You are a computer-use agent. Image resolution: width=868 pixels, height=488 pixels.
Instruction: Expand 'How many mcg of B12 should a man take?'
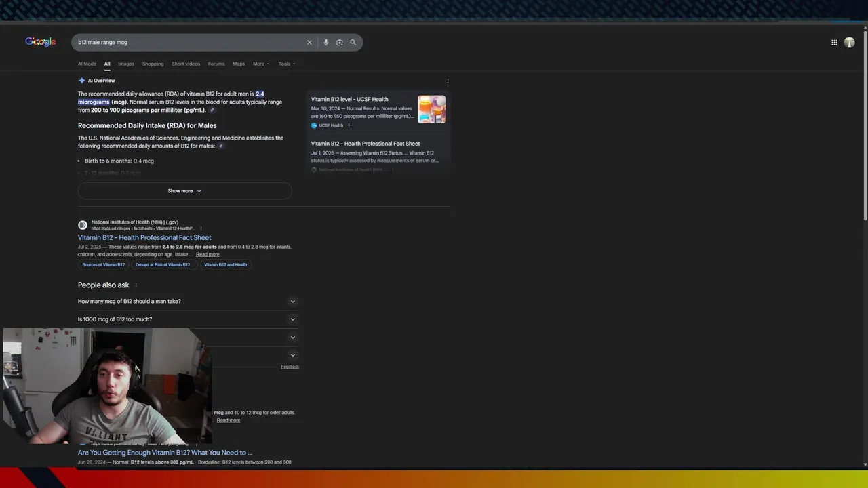(187, 301)
